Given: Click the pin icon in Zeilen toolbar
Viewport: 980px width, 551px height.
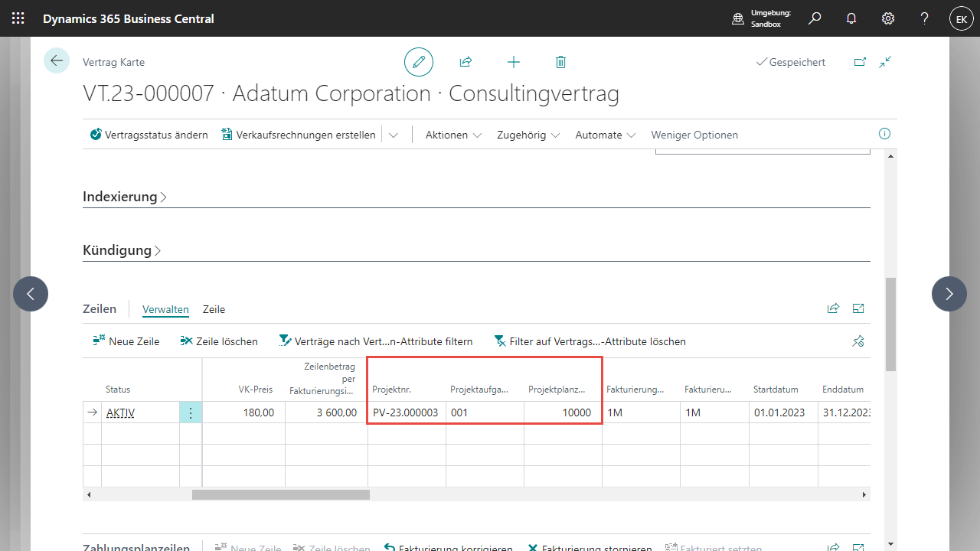Looking at the screenshot, I should 858,341.
